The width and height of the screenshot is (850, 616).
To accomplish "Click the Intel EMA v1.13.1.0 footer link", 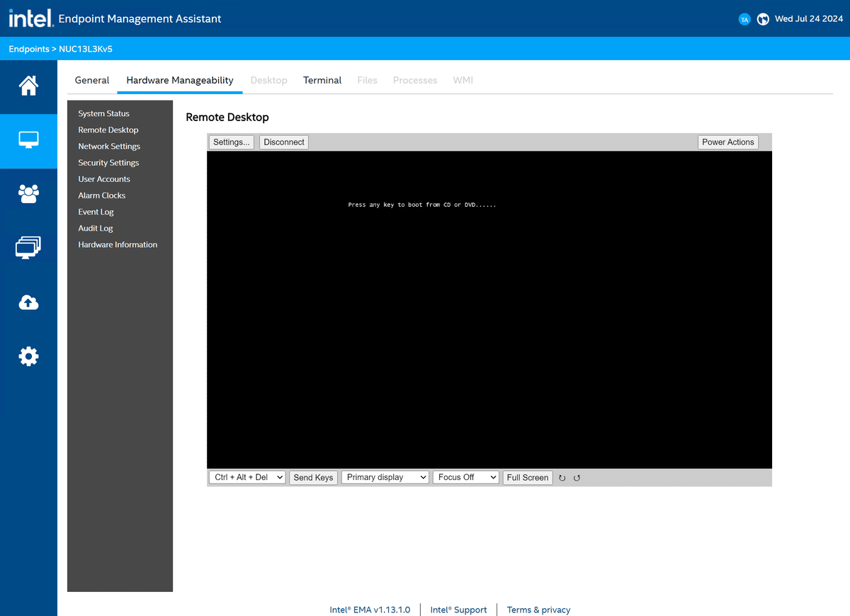I will click(370, 610).
